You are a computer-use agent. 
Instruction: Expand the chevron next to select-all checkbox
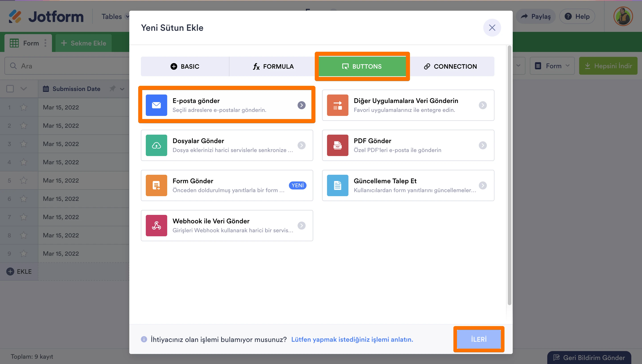point(23,89)
